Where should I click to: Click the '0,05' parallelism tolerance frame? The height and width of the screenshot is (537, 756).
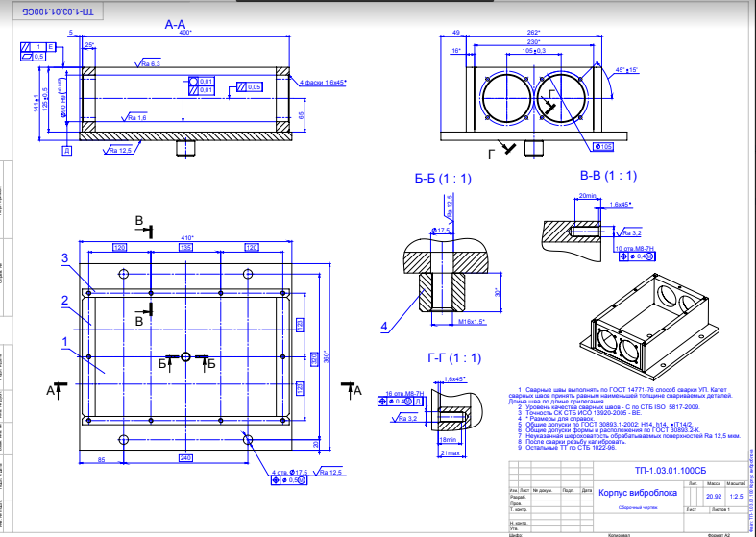[250, 87]
